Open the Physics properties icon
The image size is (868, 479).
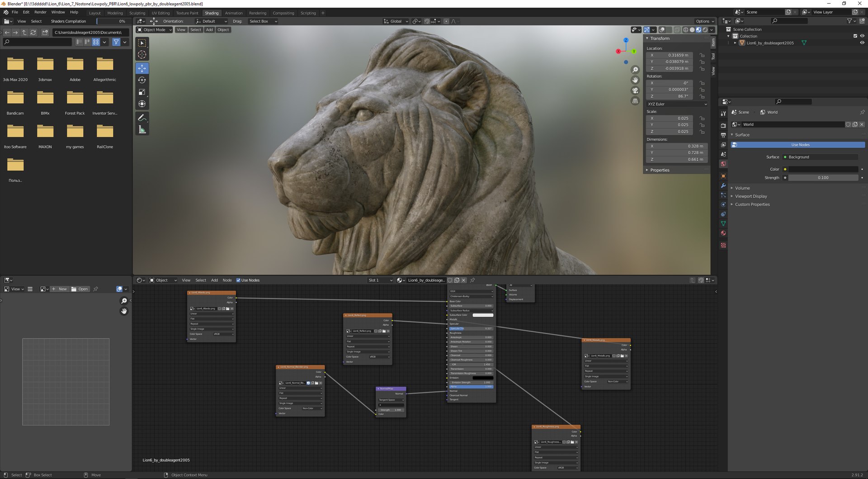click(x=723, y=204)
